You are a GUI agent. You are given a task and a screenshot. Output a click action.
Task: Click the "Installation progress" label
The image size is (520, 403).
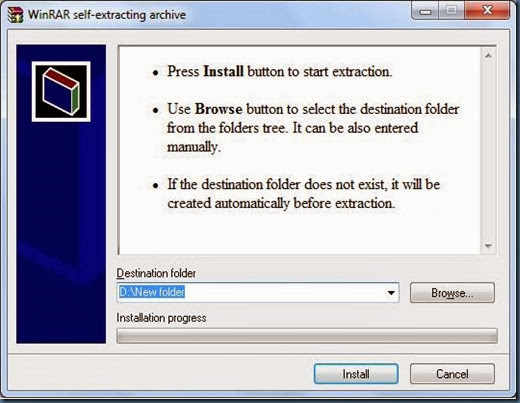point(161,318)
